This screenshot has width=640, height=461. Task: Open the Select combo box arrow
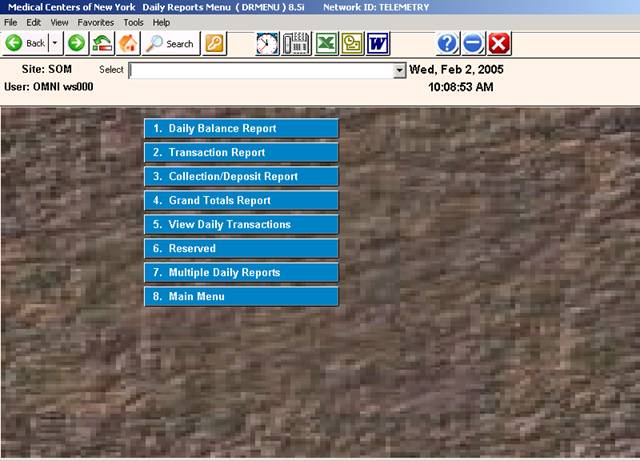(x=399, y=71)
